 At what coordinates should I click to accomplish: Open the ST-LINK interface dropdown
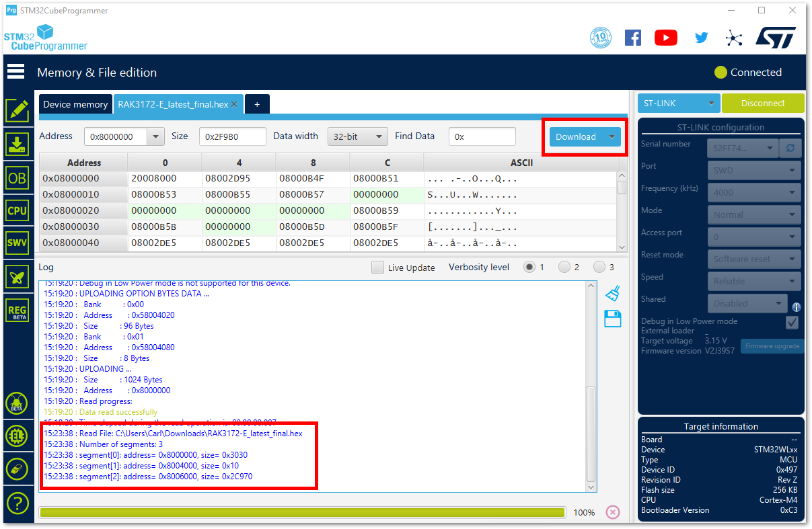point(679,103)
